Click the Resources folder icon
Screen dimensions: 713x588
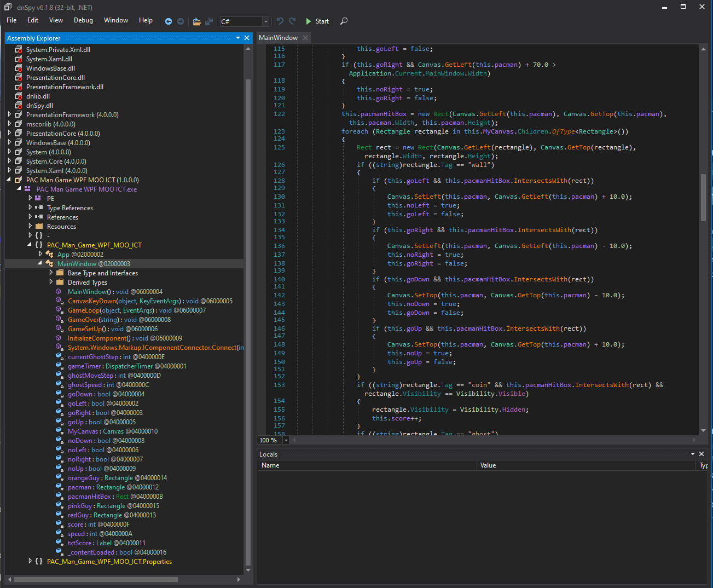[x=39, y=226]
